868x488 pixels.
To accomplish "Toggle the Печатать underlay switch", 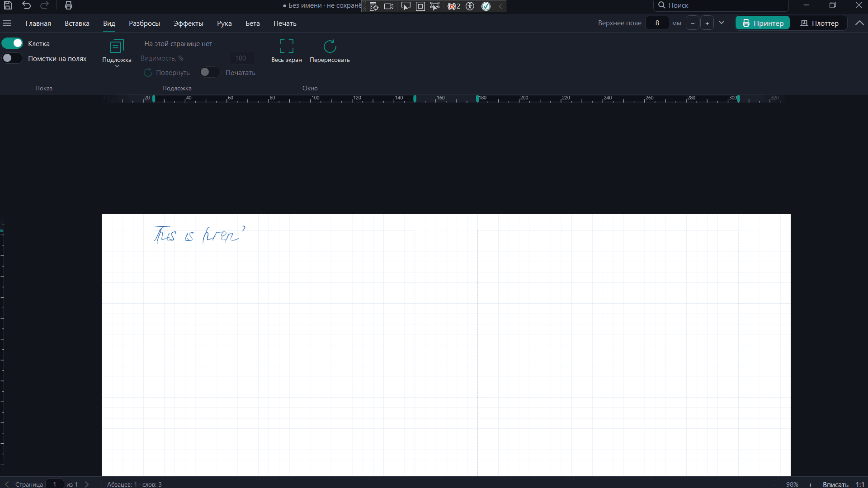I will pos(210,72).
